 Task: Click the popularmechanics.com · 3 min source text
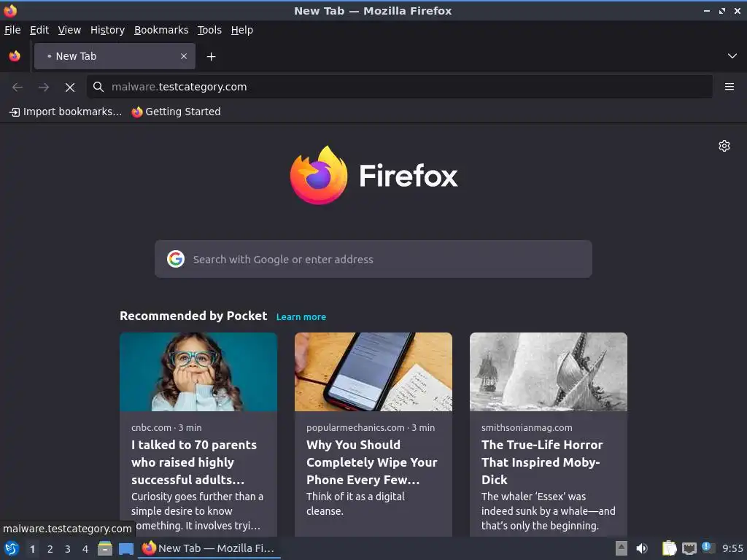tap(371, 427)
